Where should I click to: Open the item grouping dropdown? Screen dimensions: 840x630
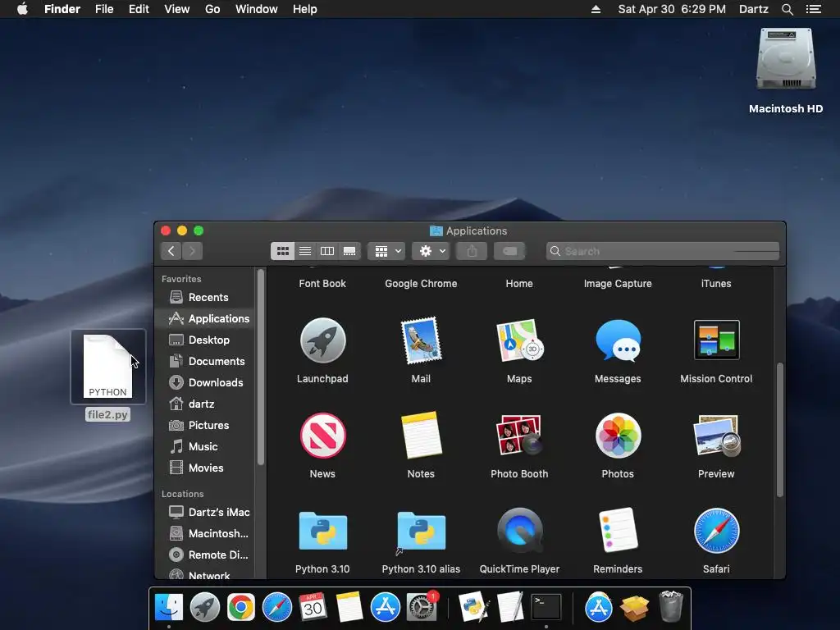click(386, 251)
